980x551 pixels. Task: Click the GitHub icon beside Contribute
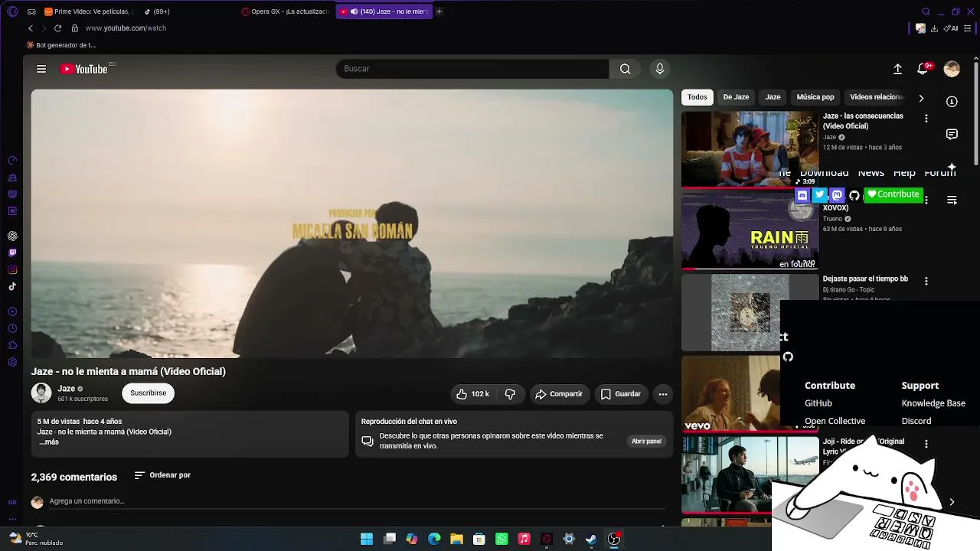coord(854,195)
